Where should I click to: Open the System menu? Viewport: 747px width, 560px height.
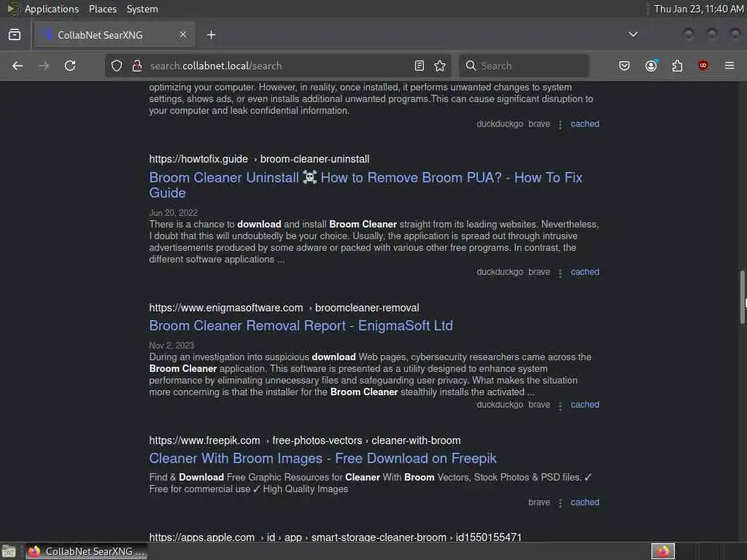142,9
